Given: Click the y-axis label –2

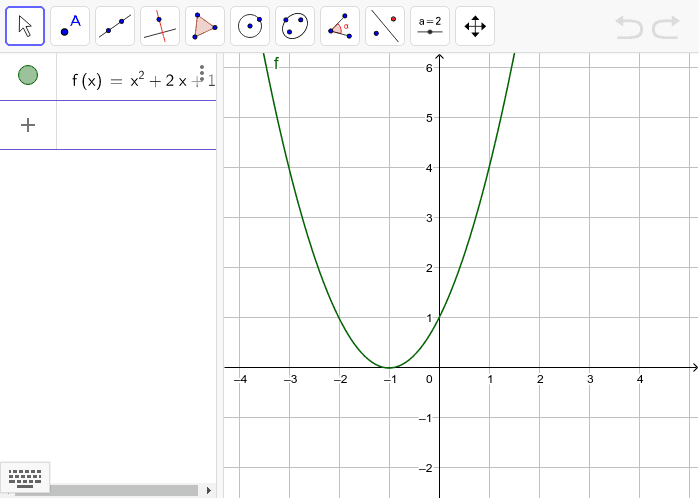Looking at the screenshot, I should 426,468.
